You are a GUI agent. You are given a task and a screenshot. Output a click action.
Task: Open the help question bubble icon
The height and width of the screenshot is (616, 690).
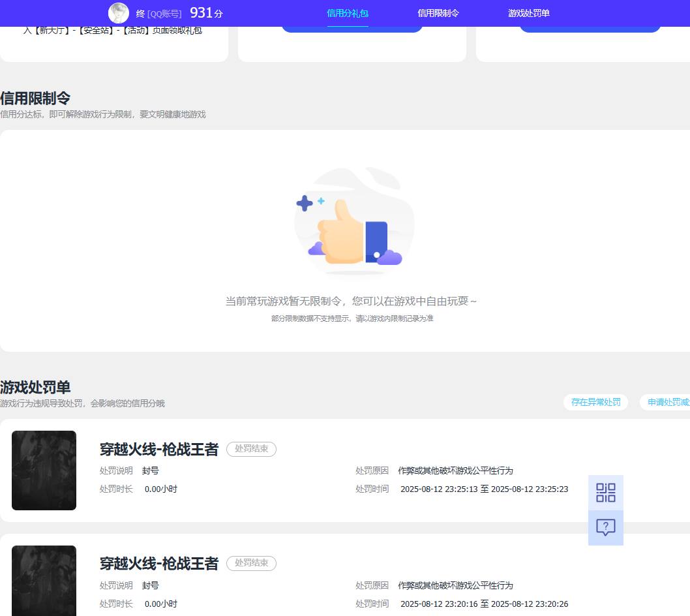[x=605, y=527]
